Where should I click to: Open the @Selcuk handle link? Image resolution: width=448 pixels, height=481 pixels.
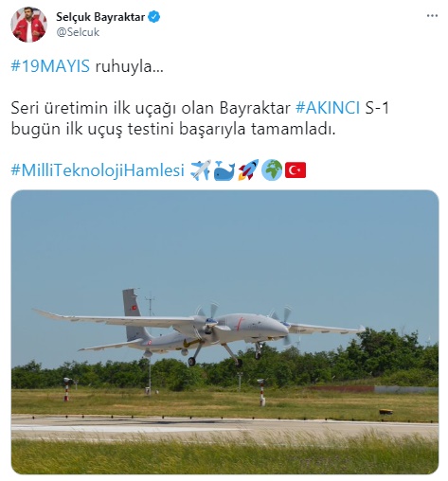pyautogui.click(x=78, y=32)
